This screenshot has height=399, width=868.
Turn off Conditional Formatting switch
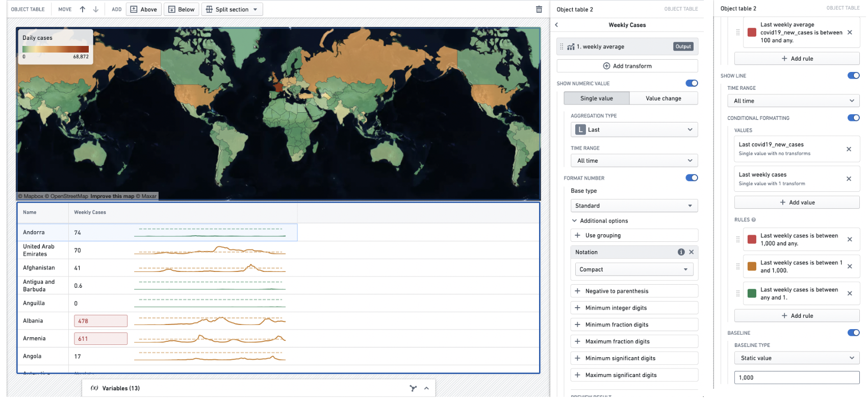pyautogui.click(x=854, y=118)
